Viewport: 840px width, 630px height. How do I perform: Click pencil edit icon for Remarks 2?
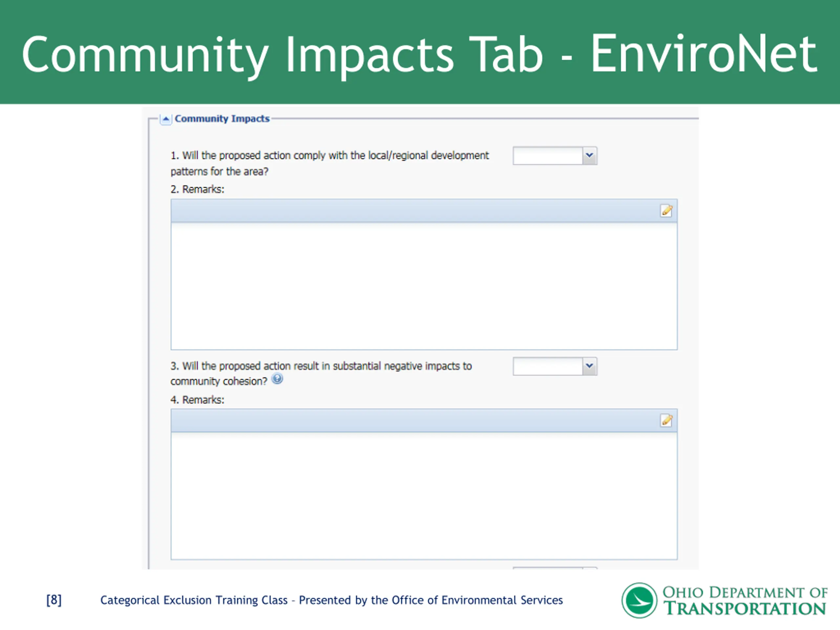pos(666,211)
